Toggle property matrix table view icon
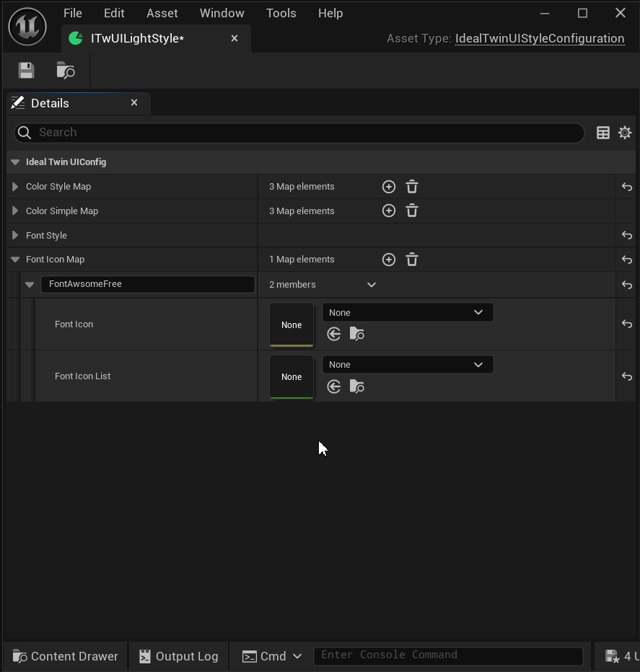The image size is (640, 672). click(603, 133)
